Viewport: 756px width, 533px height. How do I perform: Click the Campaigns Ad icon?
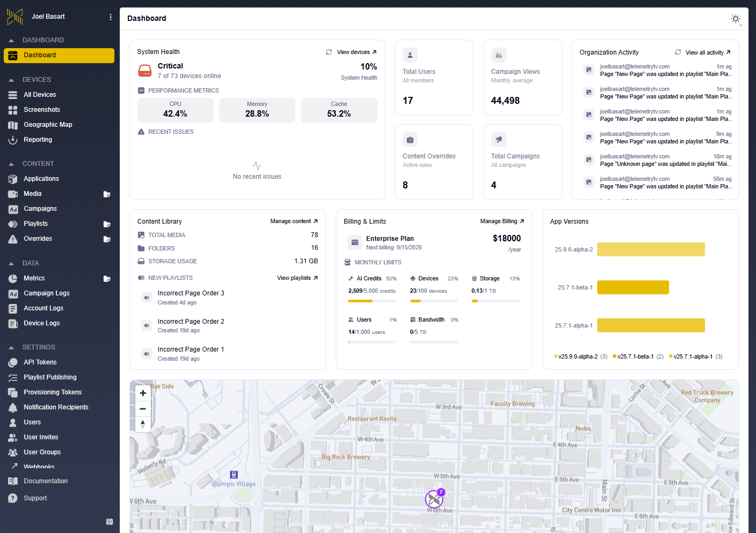tap(13, 209)
